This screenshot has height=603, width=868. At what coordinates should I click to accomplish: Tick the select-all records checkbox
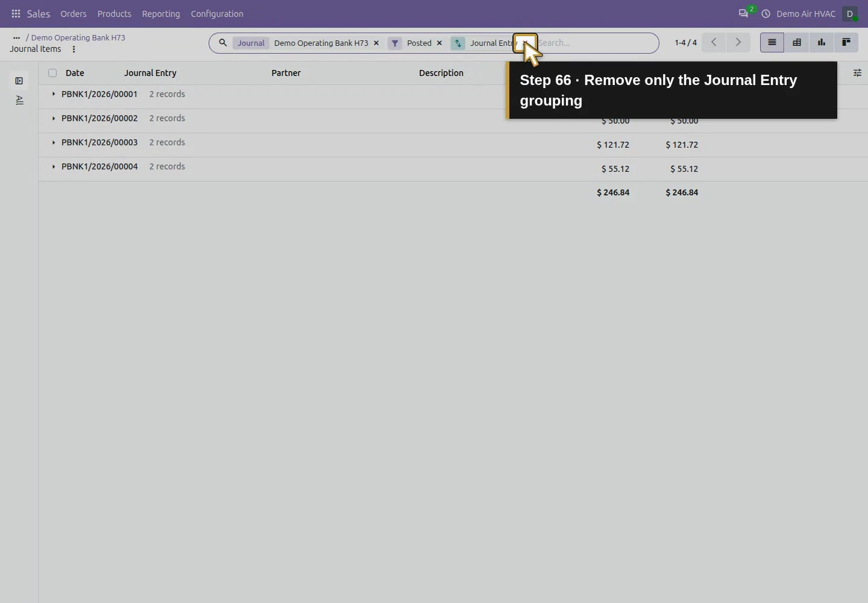pyautogui.click(x=52, y=73)
